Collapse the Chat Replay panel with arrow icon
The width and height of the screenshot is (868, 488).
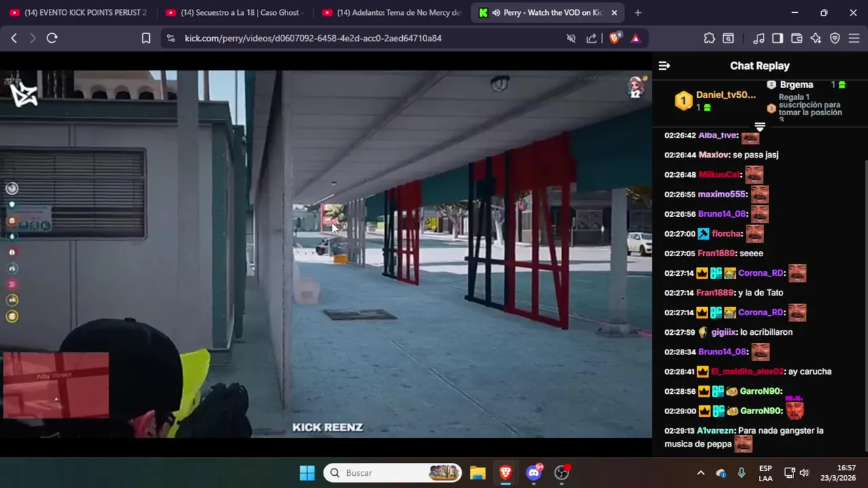pyautogui.click(x=664, y=66)
